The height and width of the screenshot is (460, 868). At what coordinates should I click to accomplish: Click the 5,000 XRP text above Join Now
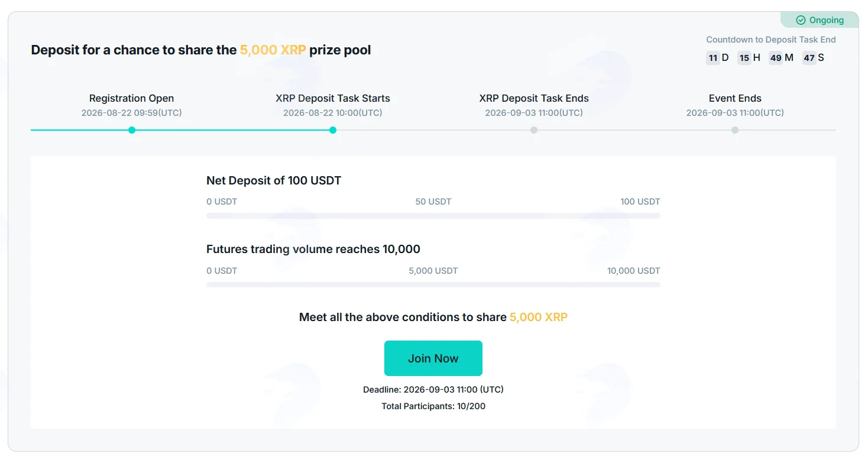tap(539, 318)
